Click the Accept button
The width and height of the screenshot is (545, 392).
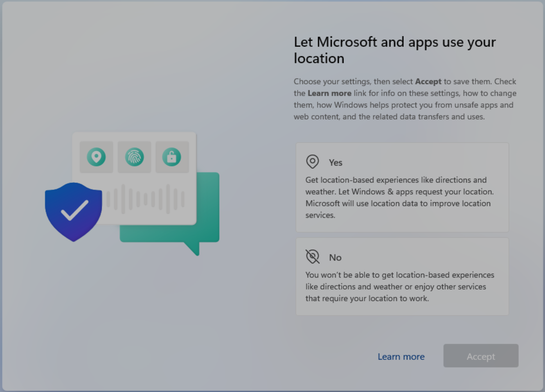click(x=480, y=356)
